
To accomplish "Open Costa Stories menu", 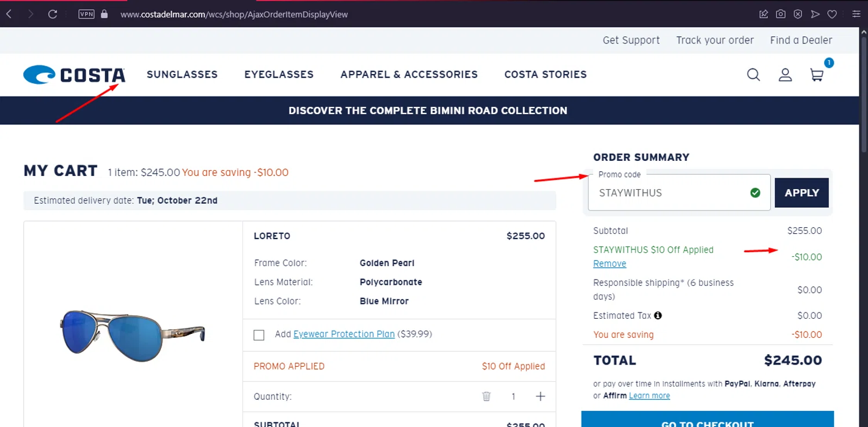I will [x=546, y=74].
